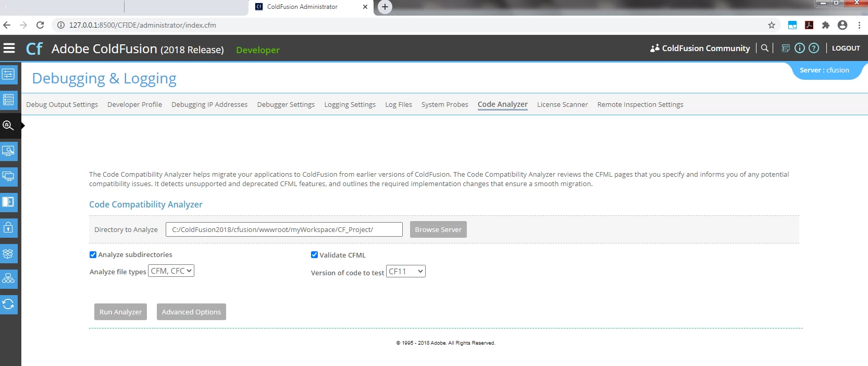
Task: Open Server Settings sidebar icon with sliders
Action: click(x=8, y=75)
